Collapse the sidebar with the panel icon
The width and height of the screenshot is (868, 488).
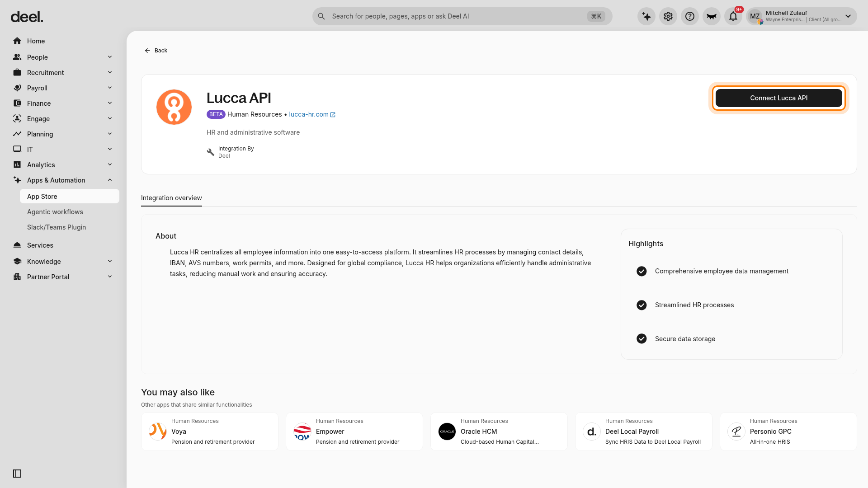(17, 474)
